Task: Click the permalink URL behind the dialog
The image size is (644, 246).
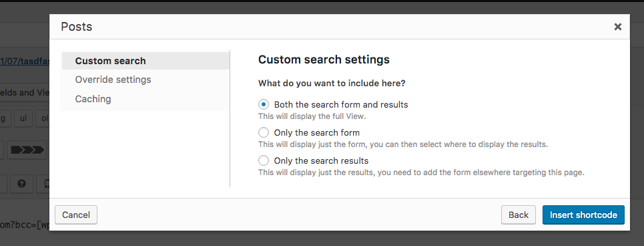Action: 25,61
